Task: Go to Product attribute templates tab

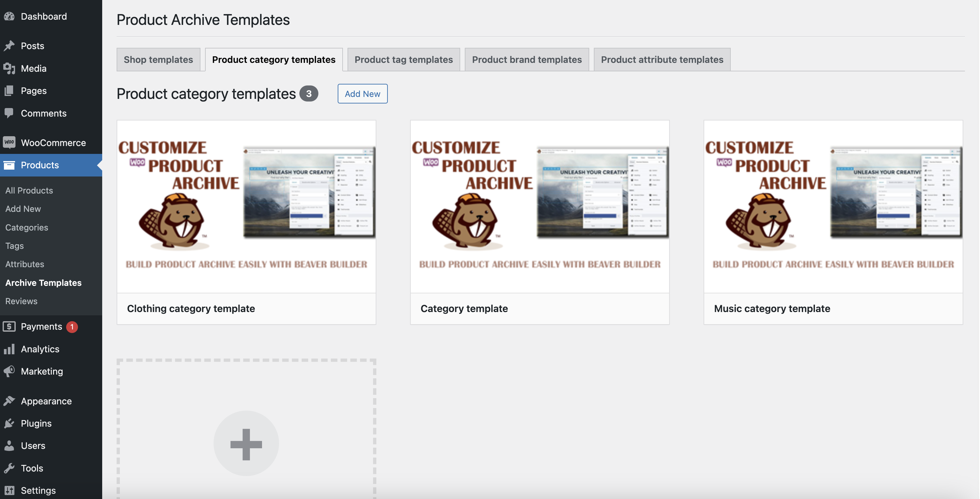Action: coord(662,60)
